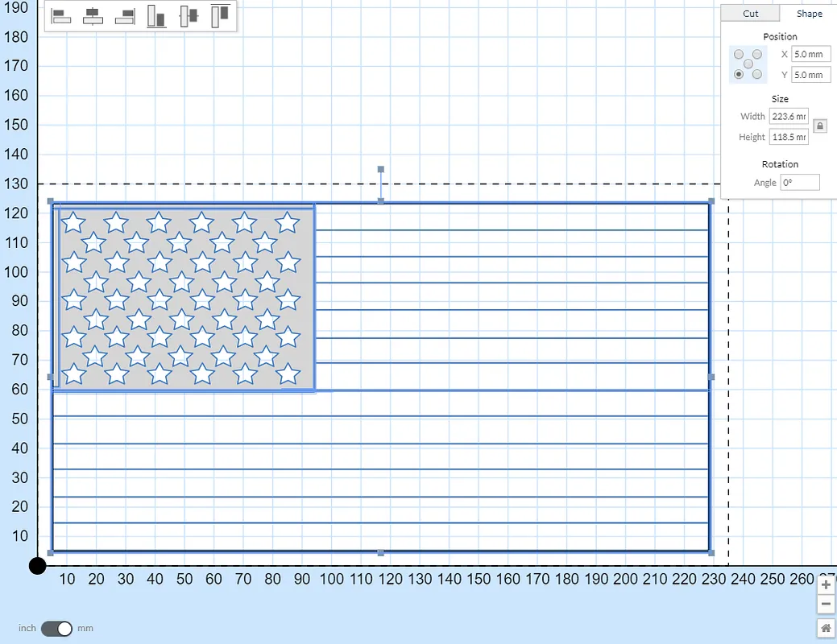Switch units with the inch/mm toggle
This screenshot has width=837, height=644.
56,629
